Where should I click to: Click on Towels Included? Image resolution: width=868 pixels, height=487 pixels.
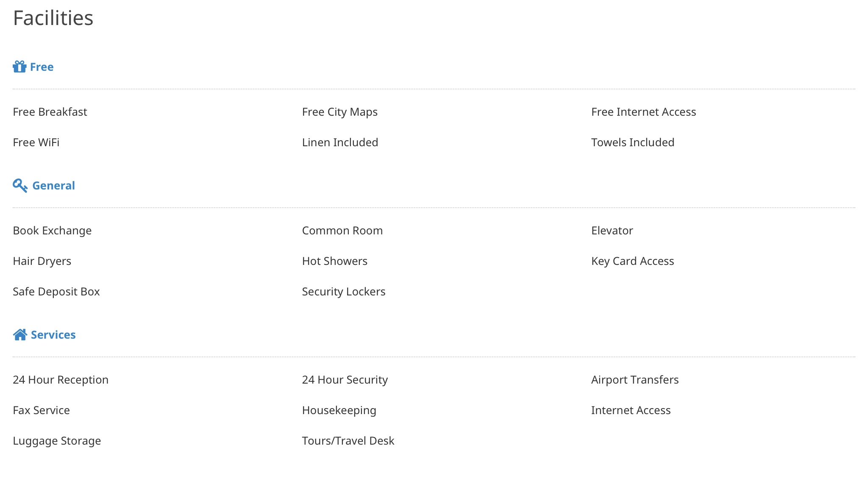point(632,142)
